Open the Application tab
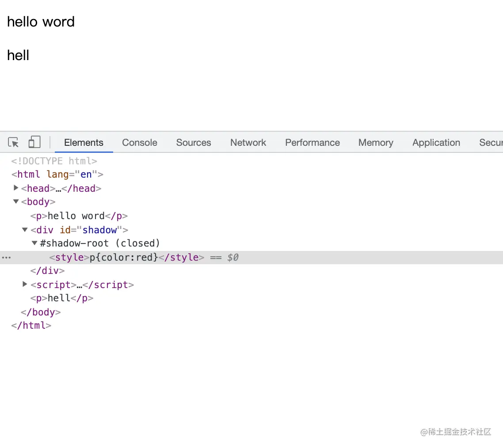Image resolution: width=503 pixels, height=448 pixels. 436,142
